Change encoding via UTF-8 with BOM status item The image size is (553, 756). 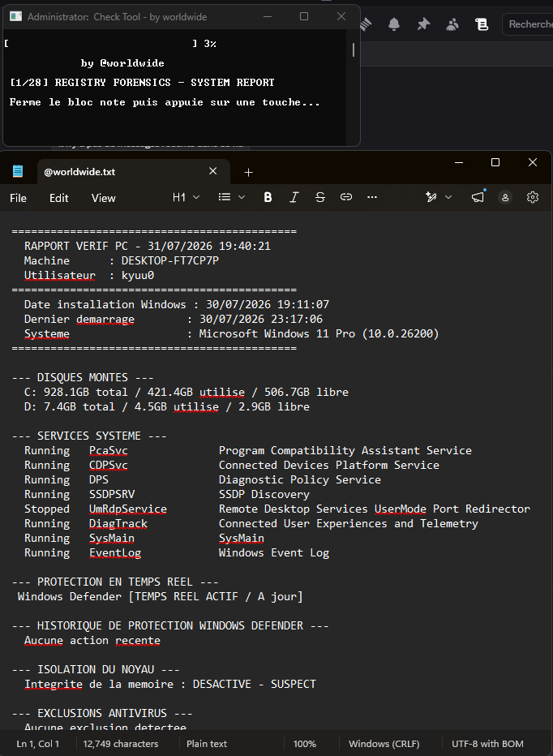(487, 744)
